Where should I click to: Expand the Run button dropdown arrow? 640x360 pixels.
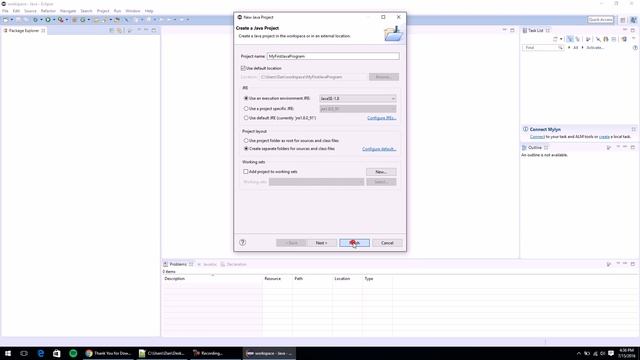click(54, 20)
